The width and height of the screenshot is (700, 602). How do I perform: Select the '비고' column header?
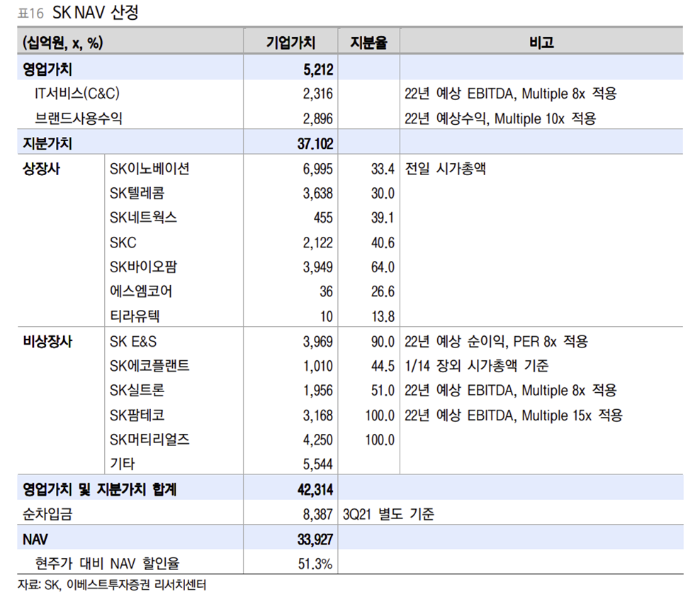click(x=541, y=43)
